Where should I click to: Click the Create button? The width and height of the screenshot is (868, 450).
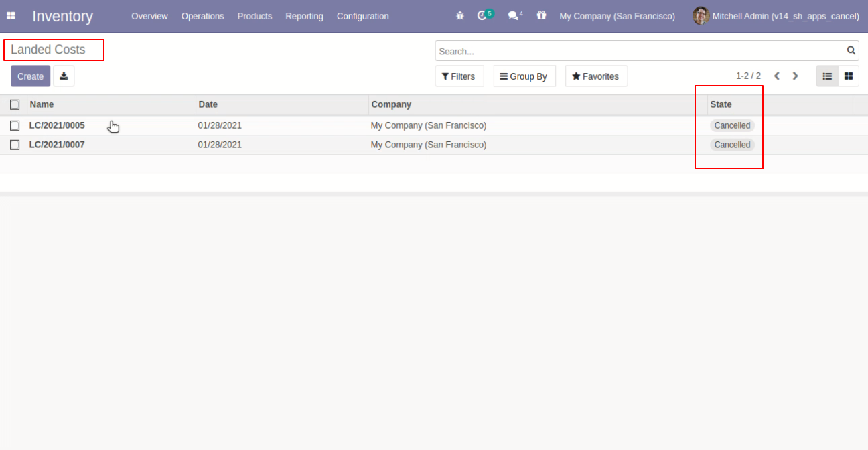point(30,76)
